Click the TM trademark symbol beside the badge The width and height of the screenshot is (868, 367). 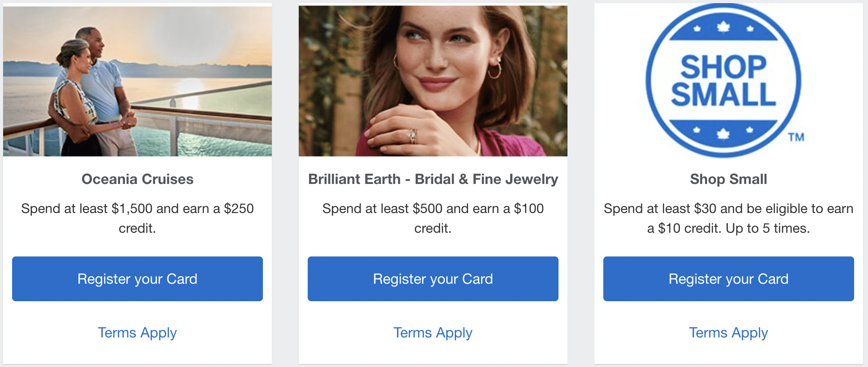pyautogui.click(x=796, y=137)
